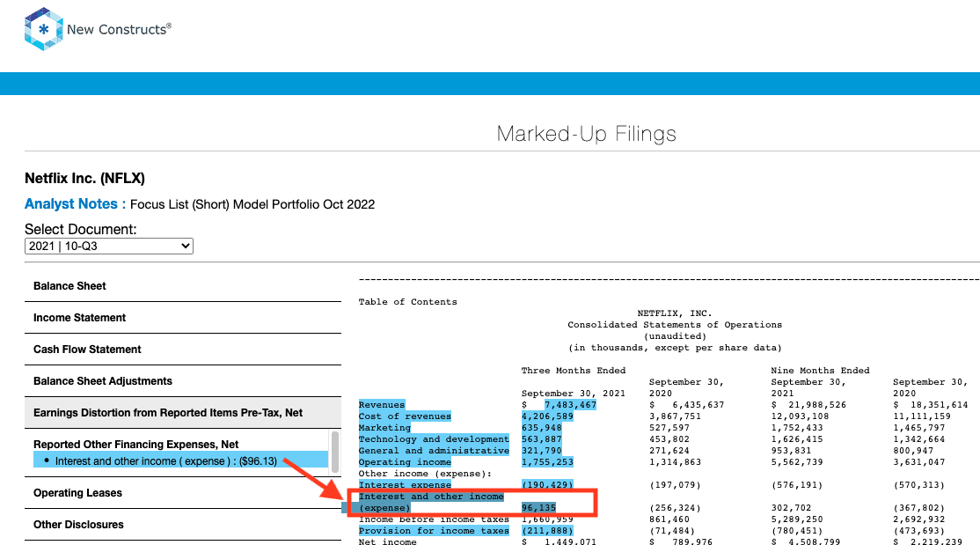980x545 pixels.
Task: Click General and administrative value 321,790
Action: pos(541,451)
